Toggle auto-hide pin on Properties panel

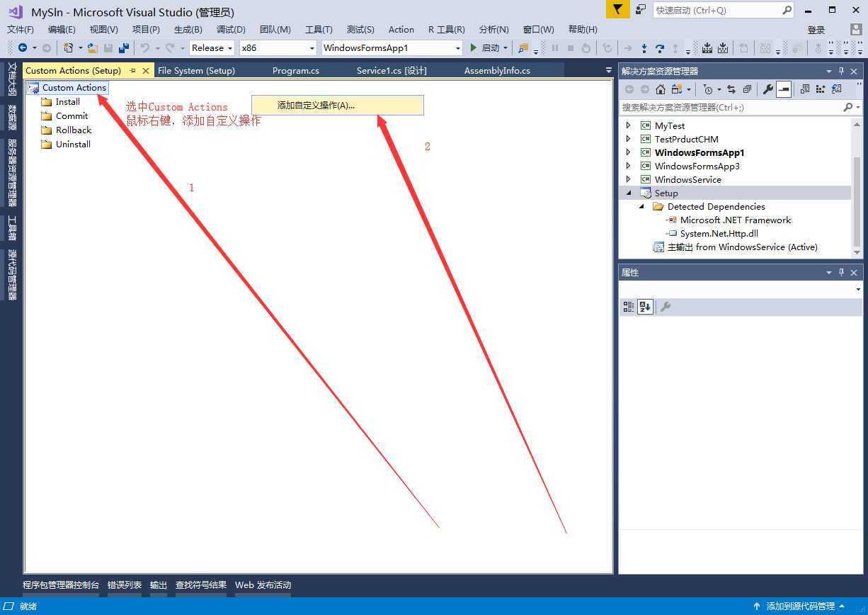point(842,273)
